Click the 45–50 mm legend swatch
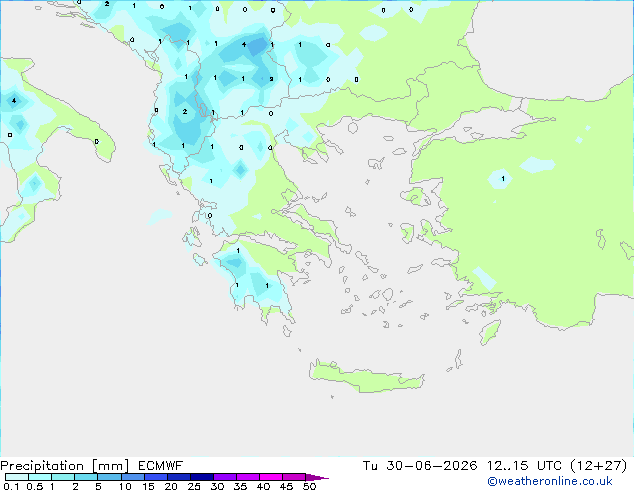This screenshot has width=634, height=490. tap(294, 477)
